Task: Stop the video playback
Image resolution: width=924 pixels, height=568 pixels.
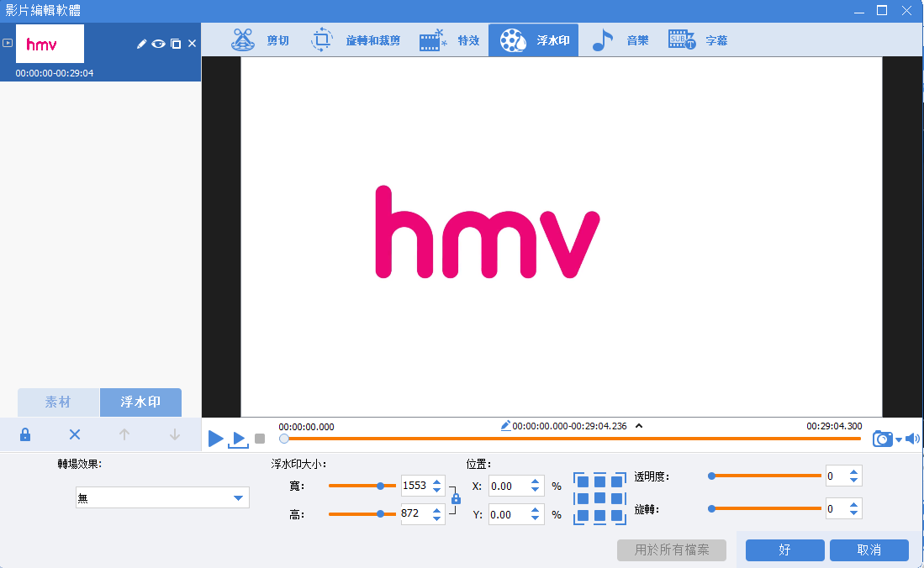Action: [260, 439]
